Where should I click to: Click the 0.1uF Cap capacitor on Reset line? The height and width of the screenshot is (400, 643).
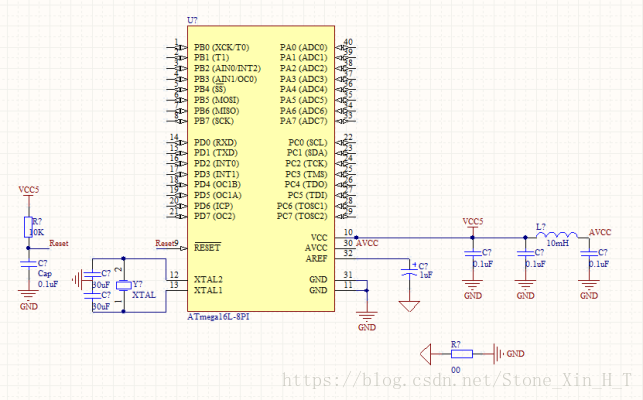(28, 263)
